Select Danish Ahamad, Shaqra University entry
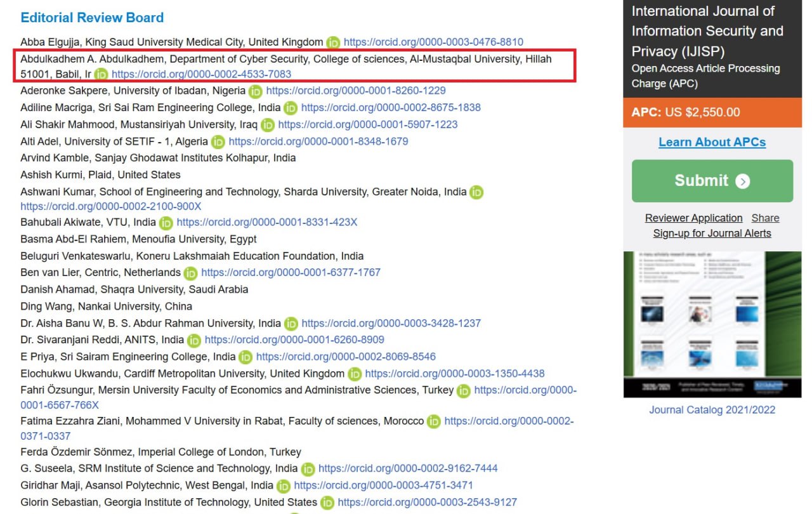The height and width of the screenshot is (514, 812). (134, 289)
